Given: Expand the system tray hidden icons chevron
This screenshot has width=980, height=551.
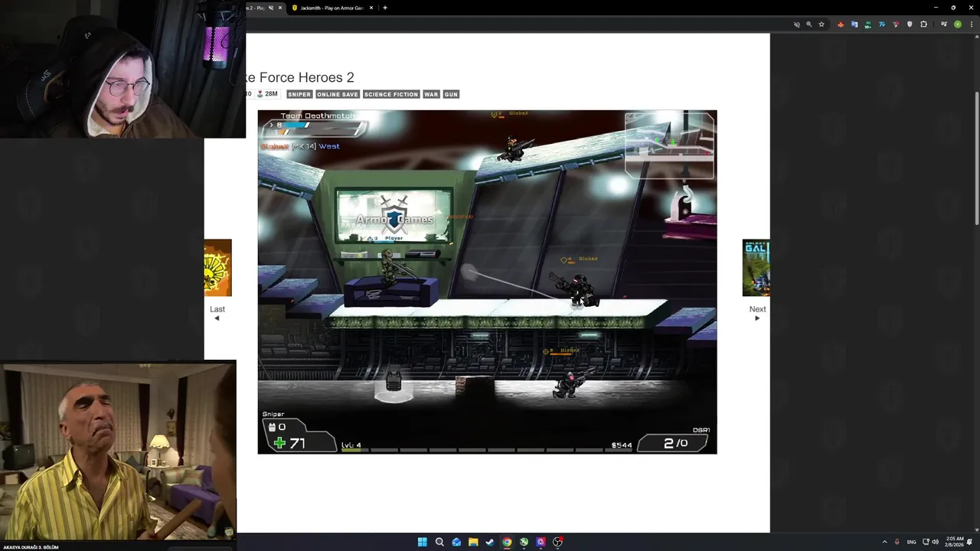Looking at the screenshot, I should click(x=884, y=542).
